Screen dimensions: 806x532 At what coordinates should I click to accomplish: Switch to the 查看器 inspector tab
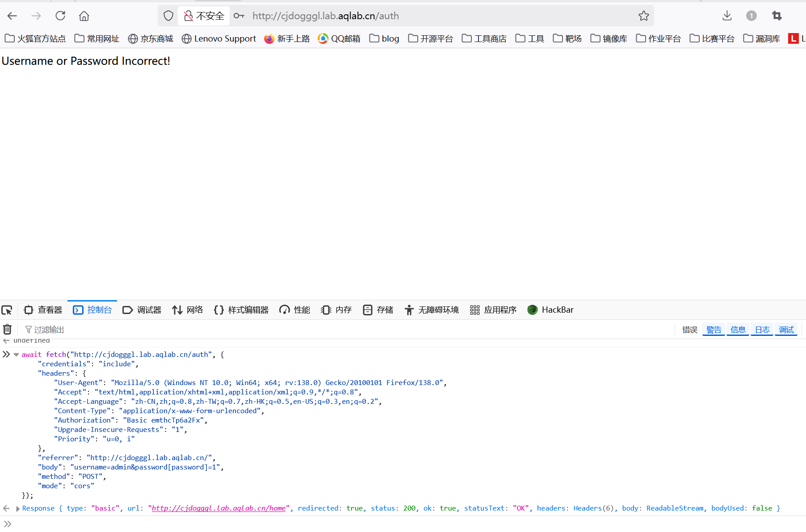[x=43, y=310]
